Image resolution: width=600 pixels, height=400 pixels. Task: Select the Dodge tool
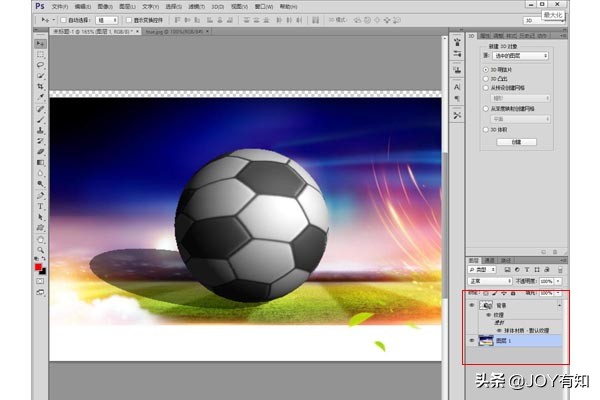(40, 184)
